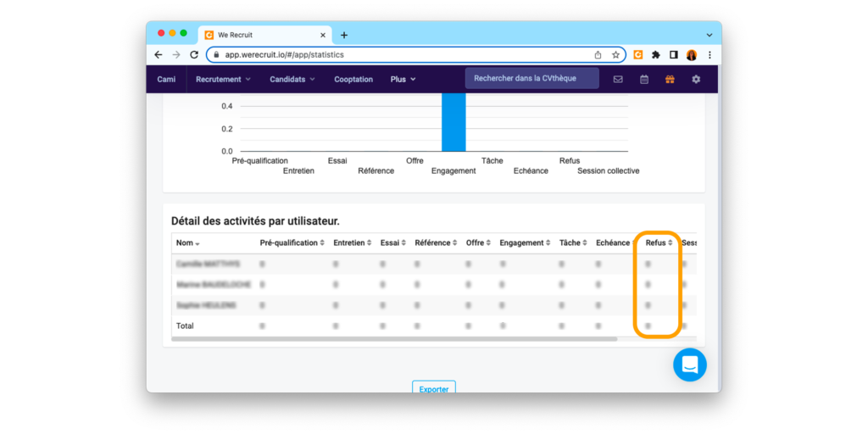
Task: Sort by the Référence column
Action: pos(437,243)
